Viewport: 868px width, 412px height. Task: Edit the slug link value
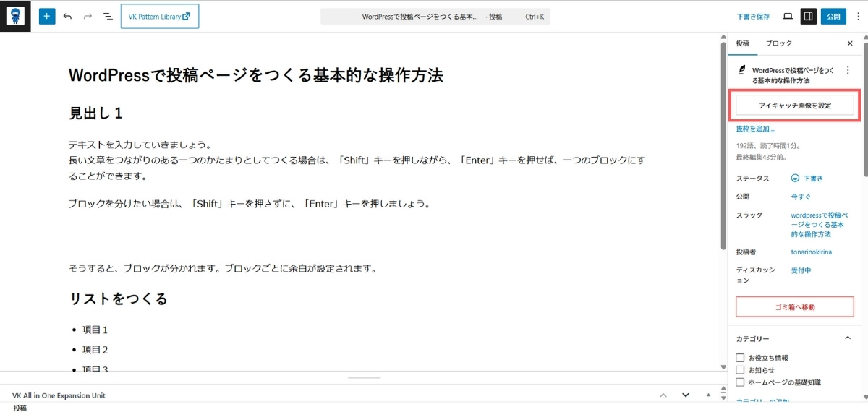820,225
